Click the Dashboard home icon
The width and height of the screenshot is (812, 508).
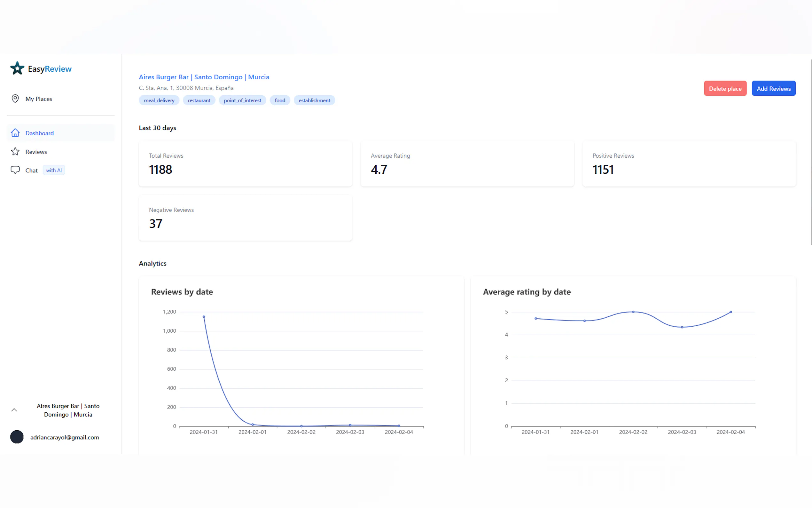(x=15, y=133)
